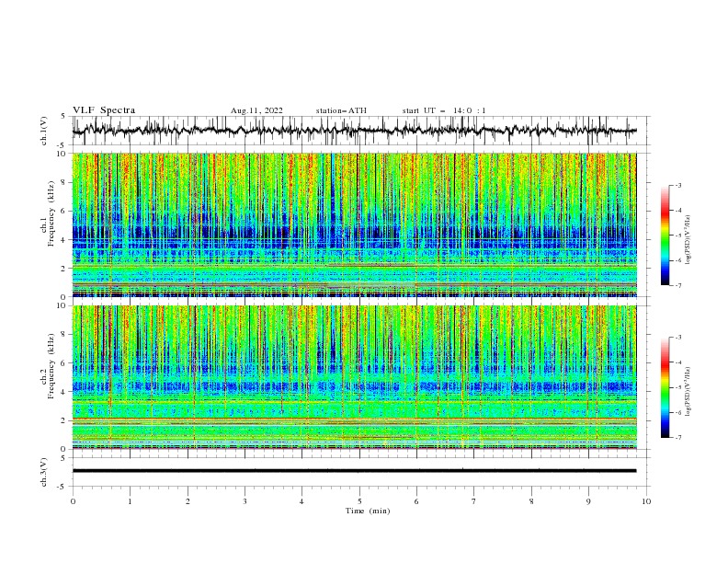The width and height of the screenshot is (728, 563).
Task: Click time axis tick label "2"
Action: 188,501
